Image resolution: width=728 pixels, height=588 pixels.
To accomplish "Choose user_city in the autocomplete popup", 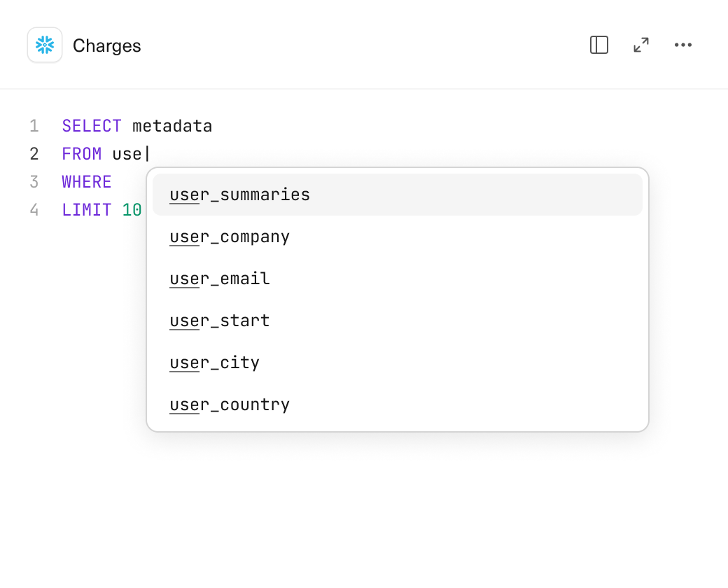I will (215, 363).
